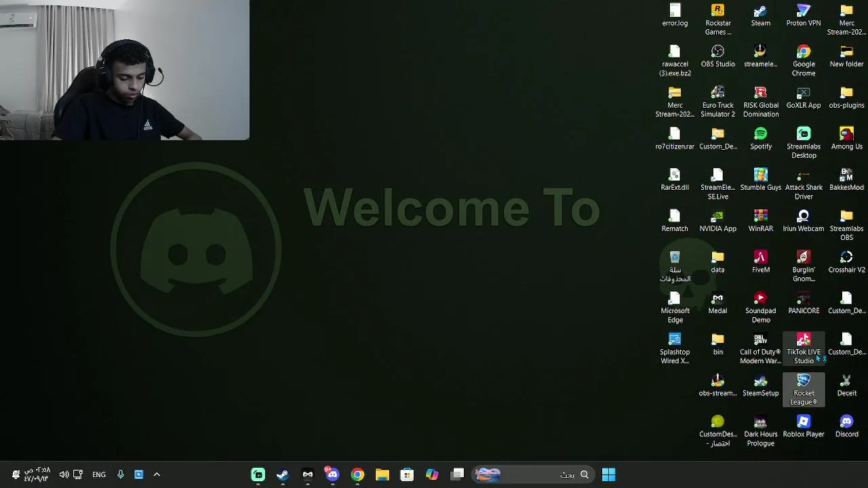Image resolution: width=868 pixels, height=488 pixels.
Task: Open the bin folder
Action: (x=717, y=344)
